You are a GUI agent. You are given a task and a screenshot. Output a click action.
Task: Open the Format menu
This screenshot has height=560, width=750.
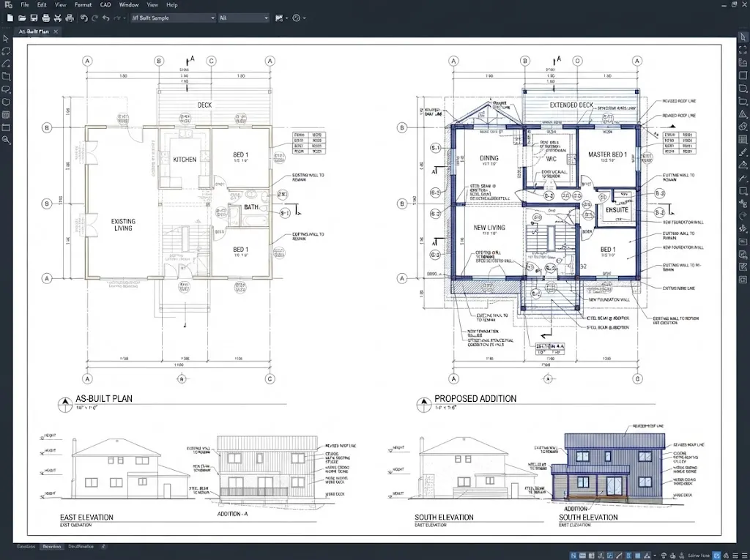pyautogui.click(x=83, y=5)
